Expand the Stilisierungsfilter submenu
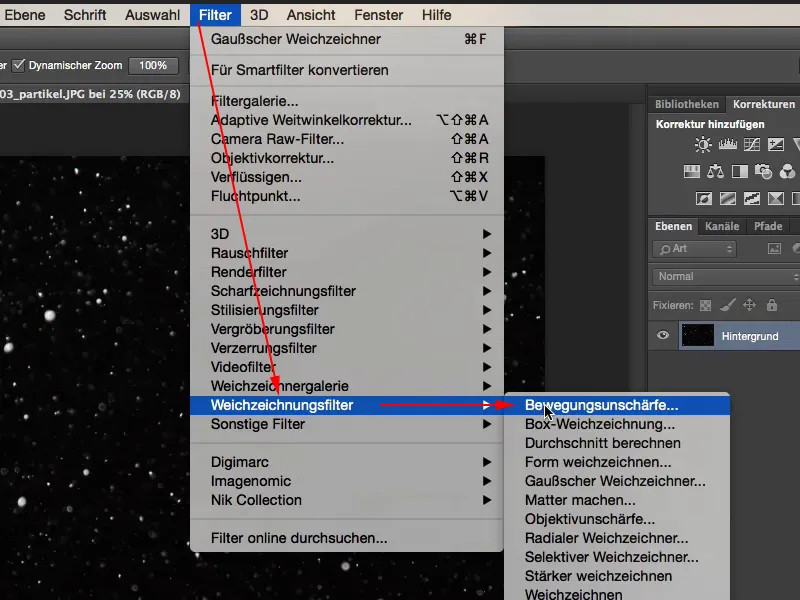 (x=347, y=310)
